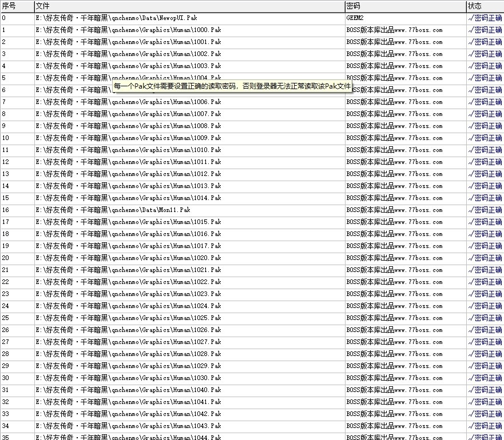Sort by the 密码 column header
504x440 pixels.
click(406, 6)
